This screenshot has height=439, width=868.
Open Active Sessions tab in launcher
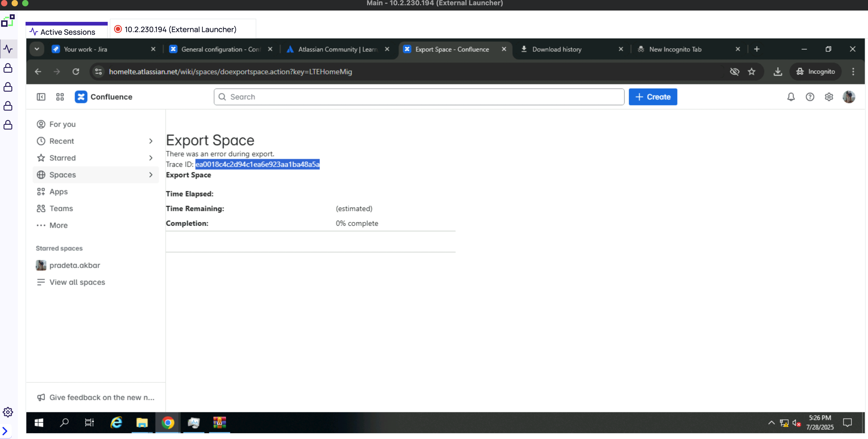coord(66,32)
